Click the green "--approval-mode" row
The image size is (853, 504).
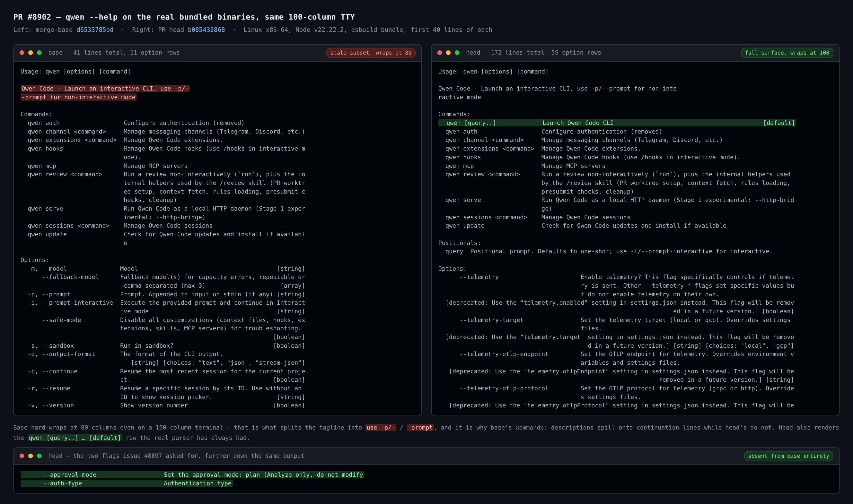tap(192, 475)
